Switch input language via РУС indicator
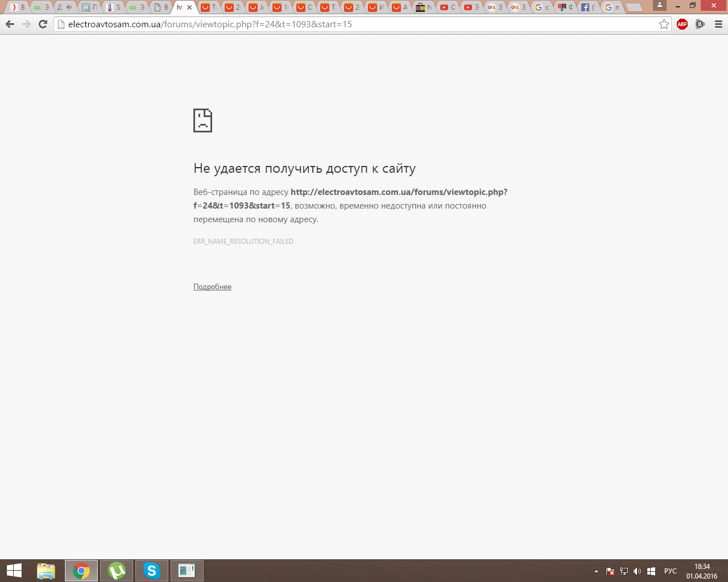Viewport: 728px width, 582px height. pyautogui.click(x=671, y=571)
